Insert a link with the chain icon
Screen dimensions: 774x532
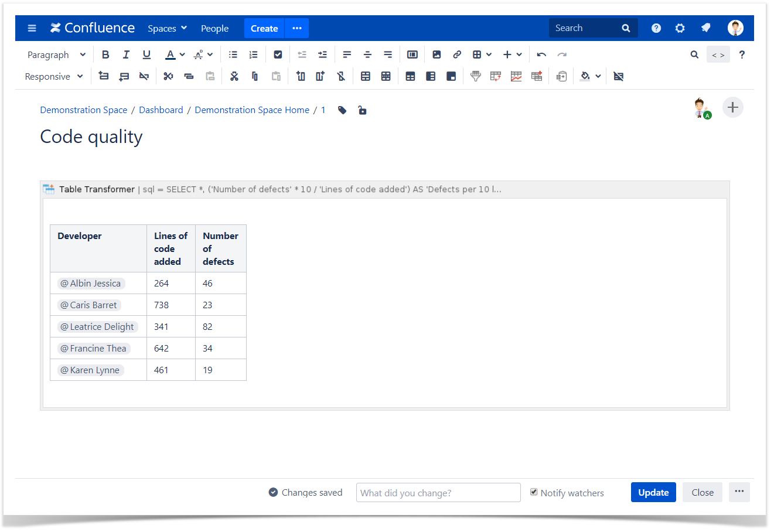pyautogui.click(x=457, y=54)
